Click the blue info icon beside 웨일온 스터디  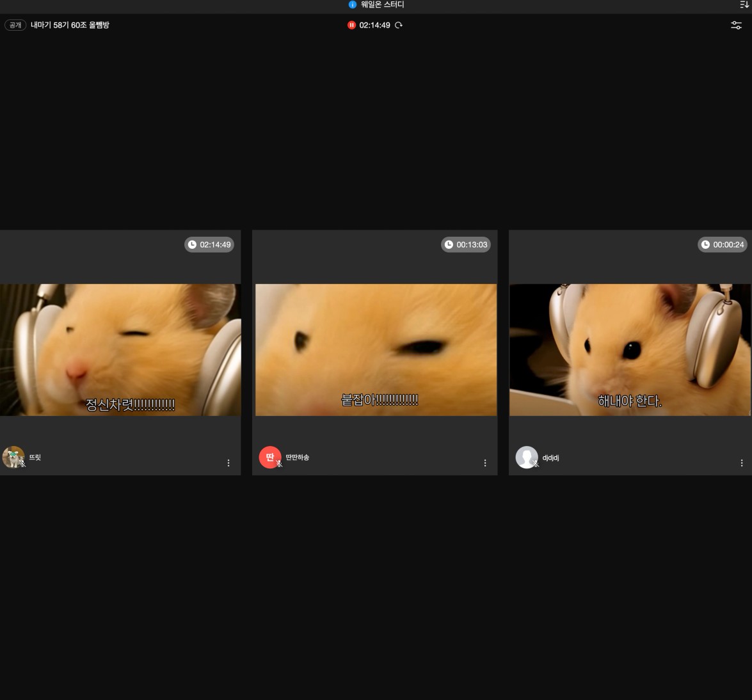pyautogui.click(x=353, y=4)
